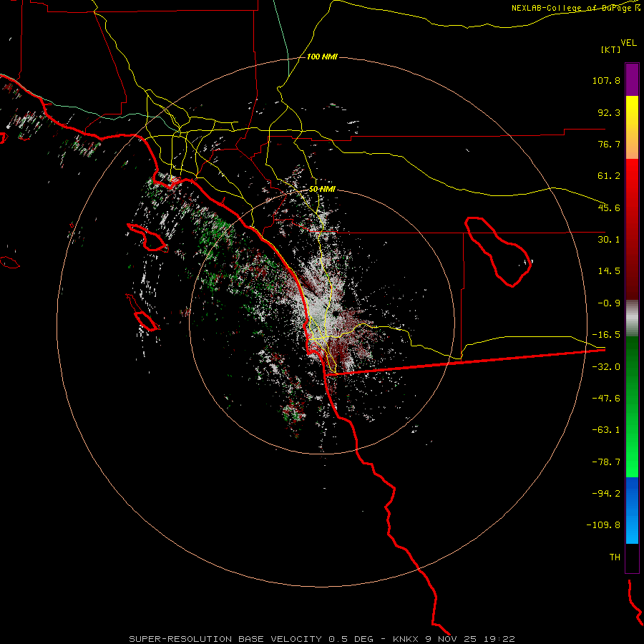Click the -94.2 velocity scale value

(606, 494)
